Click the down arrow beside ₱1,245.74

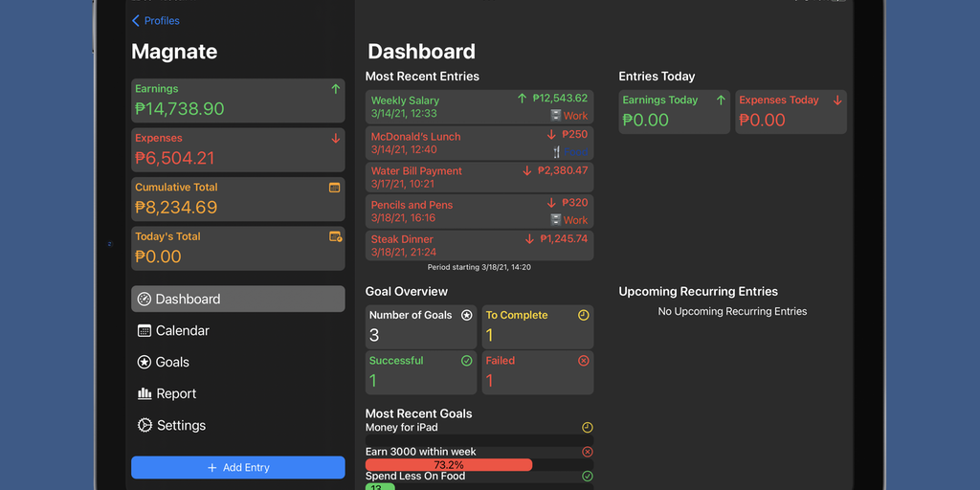[x=529, y=238]
